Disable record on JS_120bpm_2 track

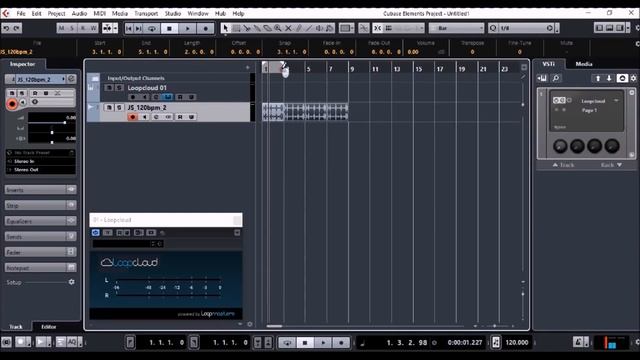point(132,117)
